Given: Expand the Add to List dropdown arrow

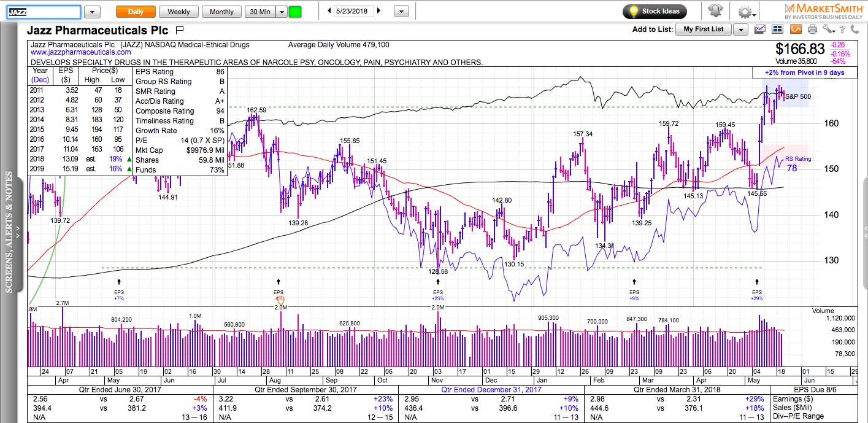Looking at the screenshot, I should tap(740, 29).
